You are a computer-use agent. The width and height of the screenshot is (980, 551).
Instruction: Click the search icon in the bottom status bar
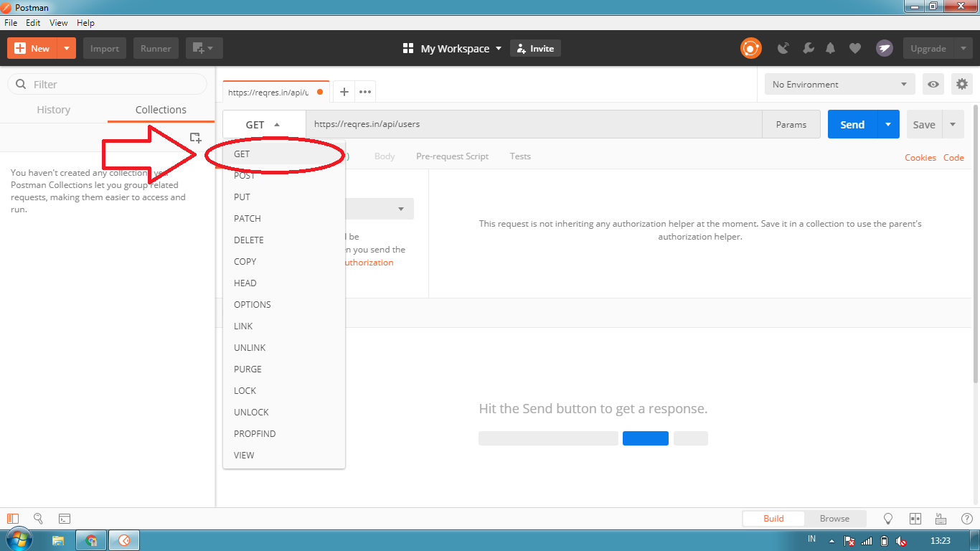coord(38,518)
